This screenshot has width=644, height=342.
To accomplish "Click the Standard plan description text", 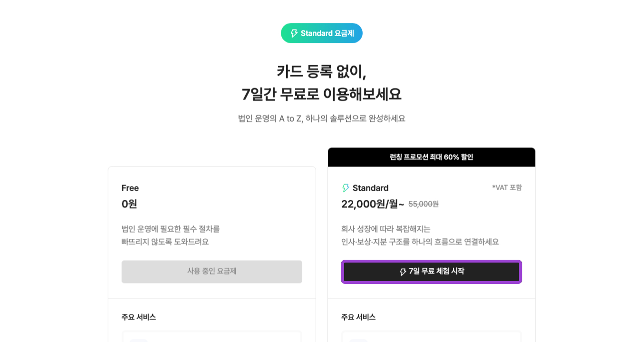I will [x=420, y=235].
